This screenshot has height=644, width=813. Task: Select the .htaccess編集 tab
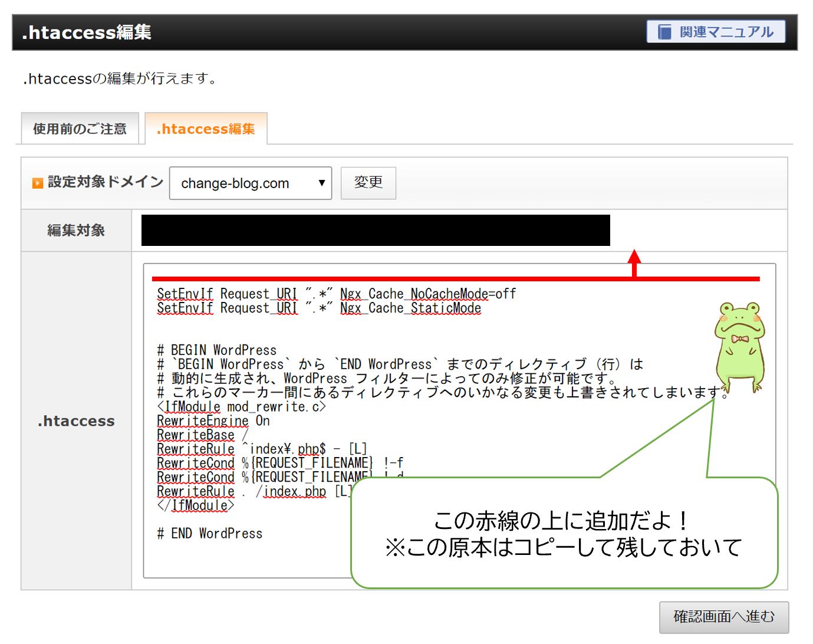coord(206,129)
